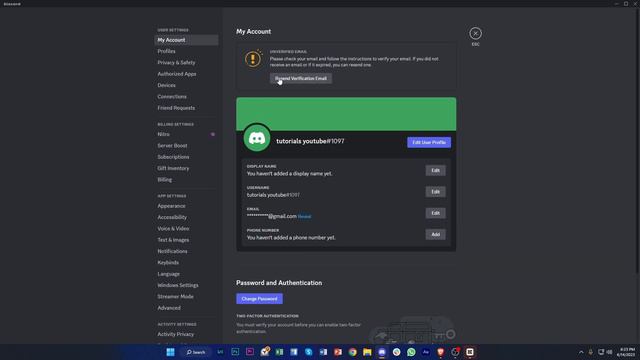Open PowerPoint from the taskbar
Screen dimensions: 640x360
338,352
